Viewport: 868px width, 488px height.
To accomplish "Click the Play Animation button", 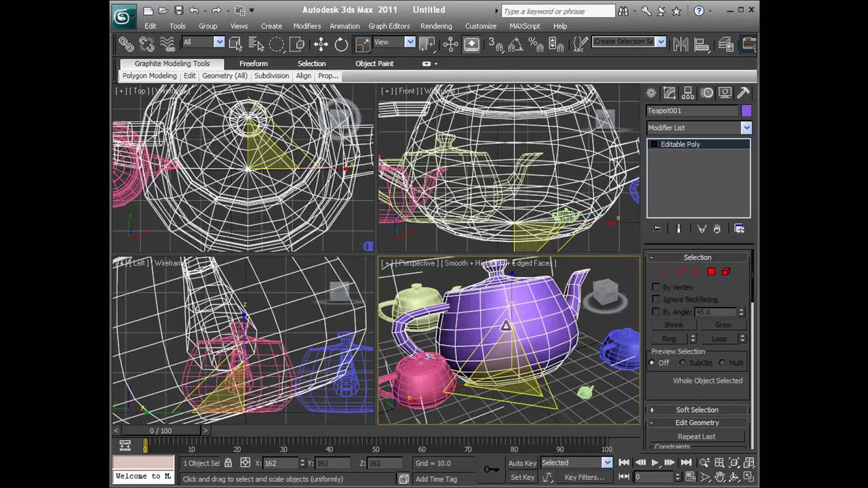I will (655, 463).
